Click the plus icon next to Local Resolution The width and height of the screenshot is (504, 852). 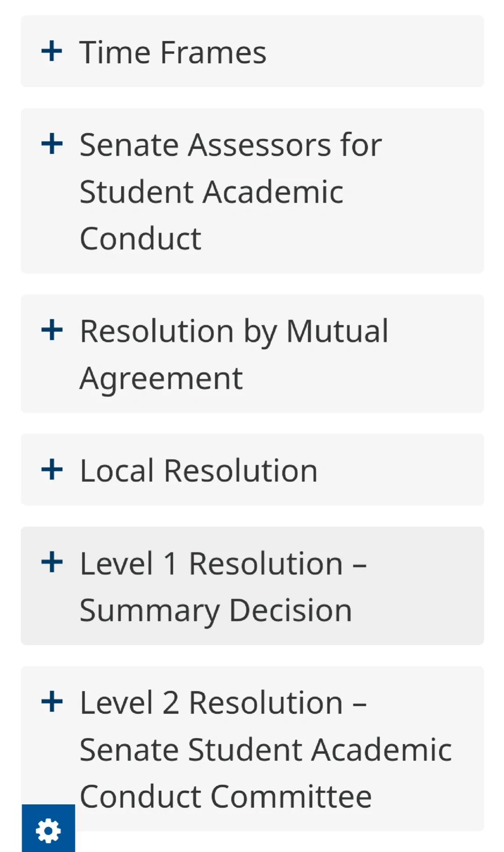(x=52, y=469)
